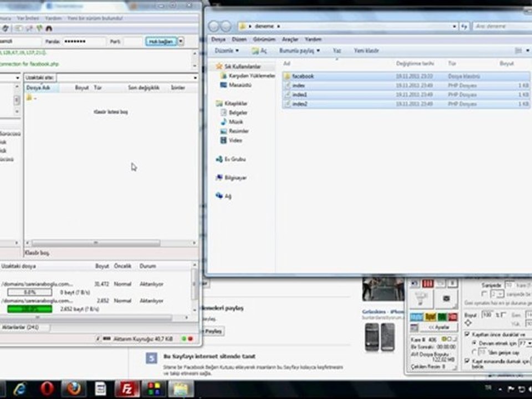Click the 0.0% transfer progress bar
Screen dimensions: 532x399
tap(30, 292)
